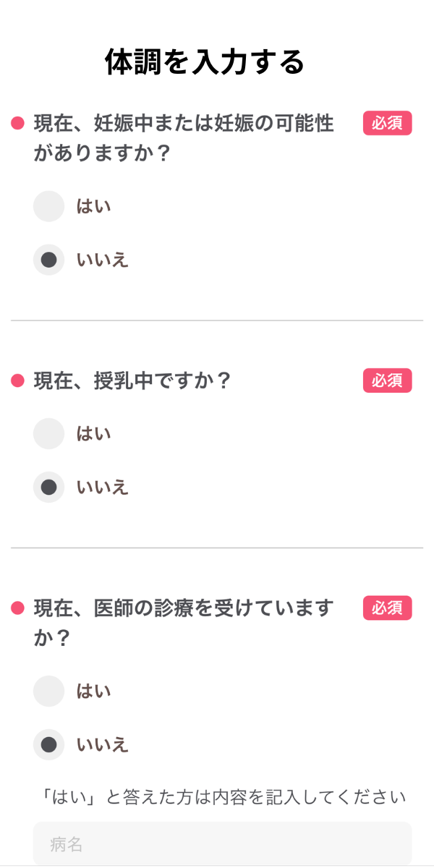434x868 pixels.
Task: Pick はい for 医師の診療 question
Action: tap(49, 691)
